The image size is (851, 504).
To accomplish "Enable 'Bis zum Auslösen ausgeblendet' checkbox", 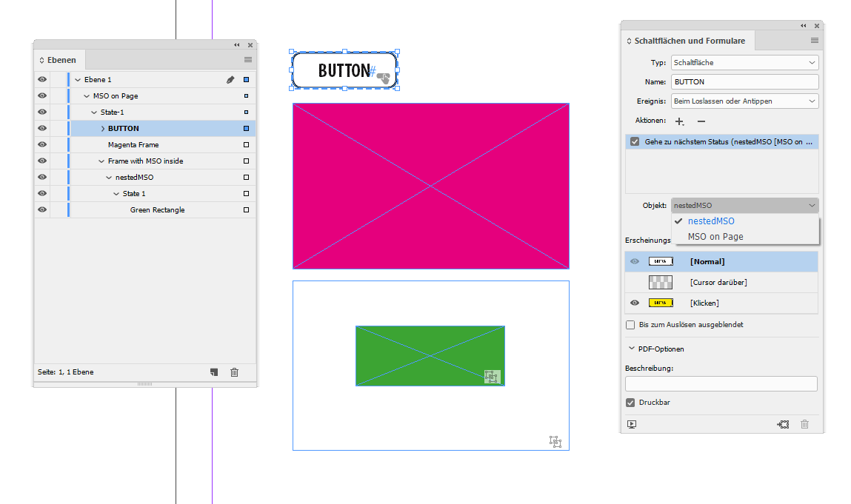I will (630, 324).
